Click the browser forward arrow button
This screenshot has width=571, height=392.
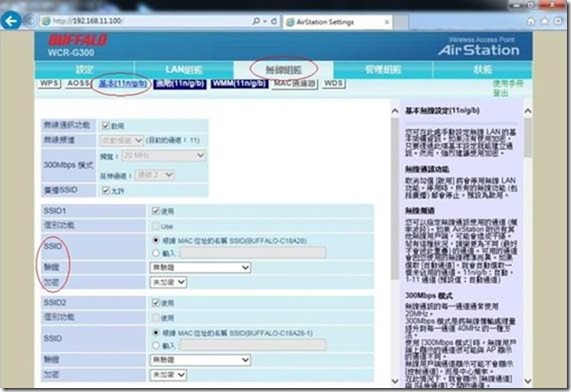(x=30, y=21)
